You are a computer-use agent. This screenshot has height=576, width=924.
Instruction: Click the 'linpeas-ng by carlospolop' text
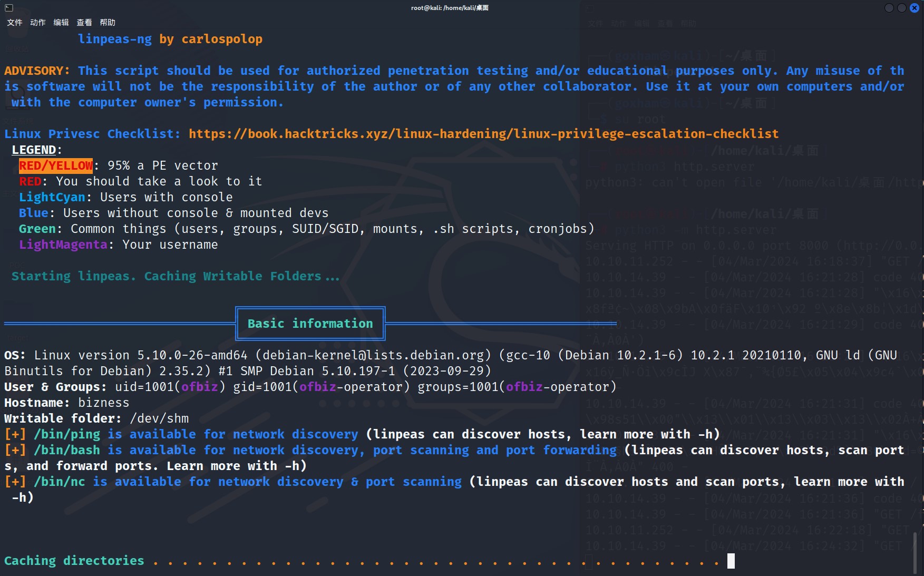pos(170,39)
